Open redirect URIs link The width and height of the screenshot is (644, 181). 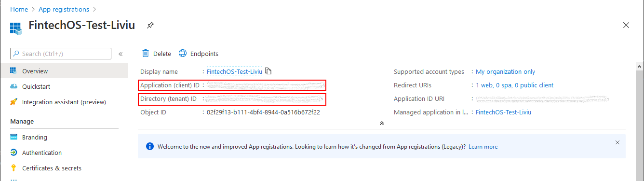pyautogui.click(x=514, y=85)
